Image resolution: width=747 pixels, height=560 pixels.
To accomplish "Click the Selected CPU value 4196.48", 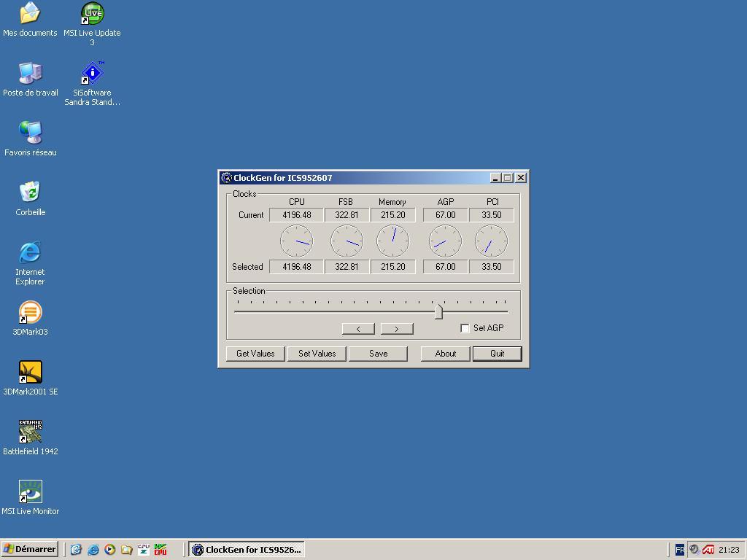I will tap(296, 267).
